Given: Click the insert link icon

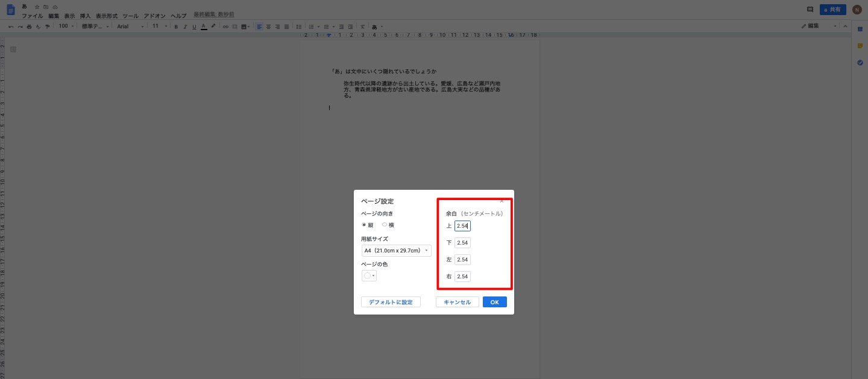Looking at the screenshot, I should point(225,27).
